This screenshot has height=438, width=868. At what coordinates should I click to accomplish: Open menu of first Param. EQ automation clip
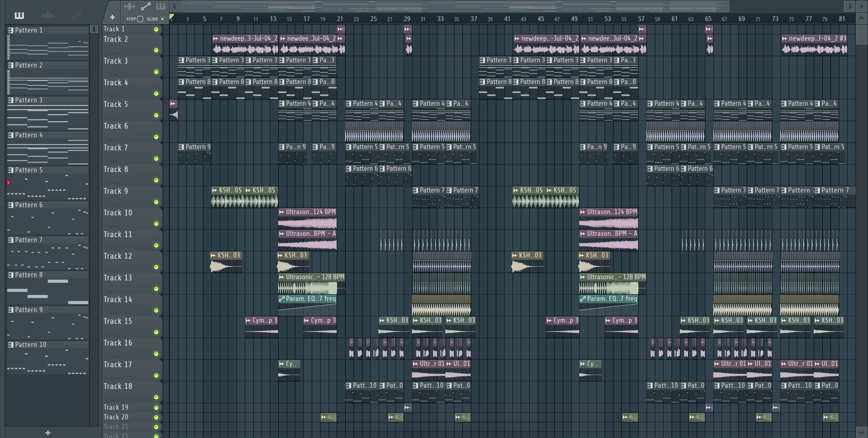pos(282,299)
